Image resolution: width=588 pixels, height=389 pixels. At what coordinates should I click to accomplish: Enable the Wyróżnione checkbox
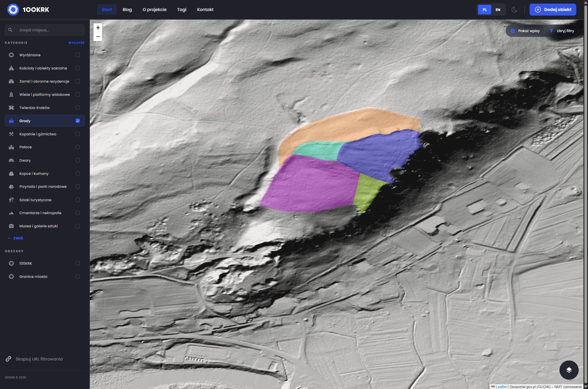point(78,55)
